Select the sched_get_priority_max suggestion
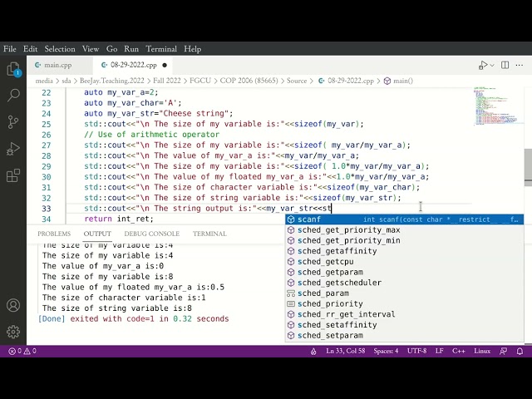Image resolution: width=532 pixels, height=399 pixels. pos(405,230)
